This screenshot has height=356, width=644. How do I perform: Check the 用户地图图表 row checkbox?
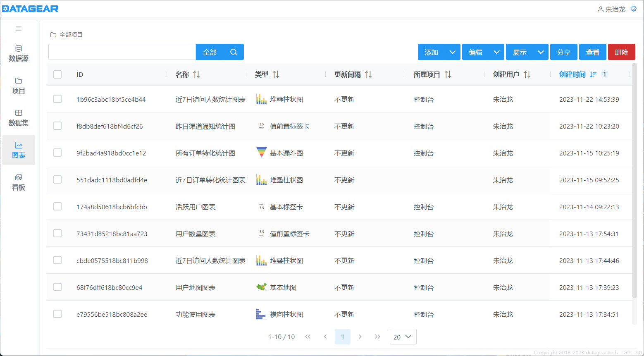(57, 287)
